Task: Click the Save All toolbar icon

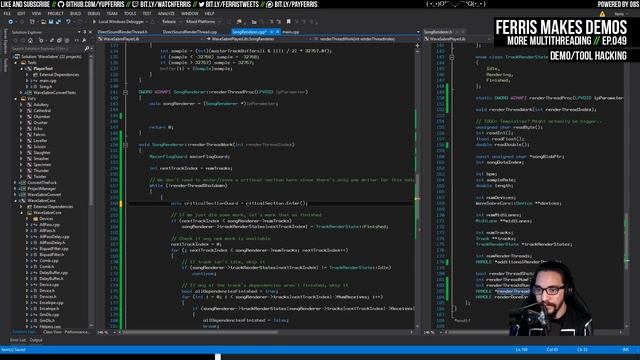Action: (58, 22)
